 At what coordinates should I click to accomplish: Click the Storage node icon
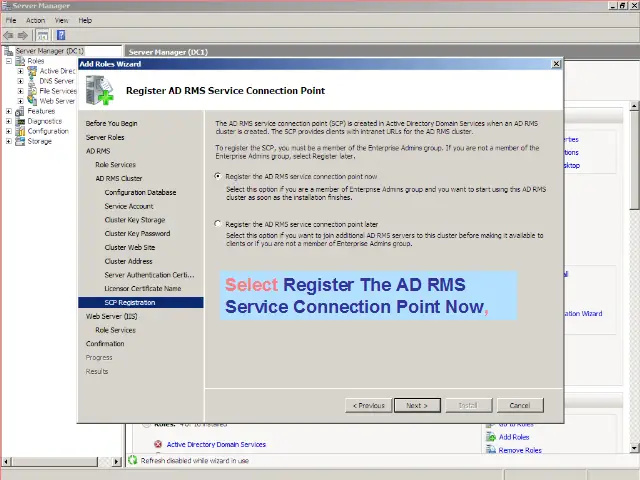[x=20, y=141]
